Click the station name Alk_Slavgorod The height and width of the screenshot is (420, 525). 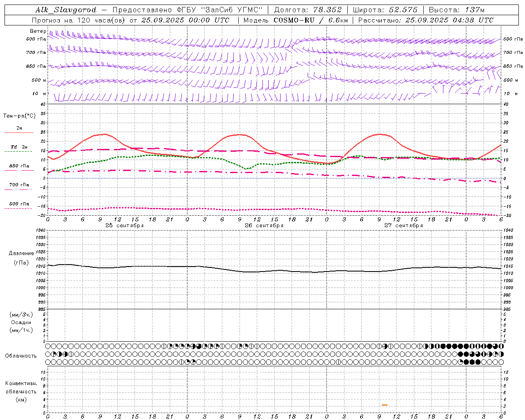[66, 10]
